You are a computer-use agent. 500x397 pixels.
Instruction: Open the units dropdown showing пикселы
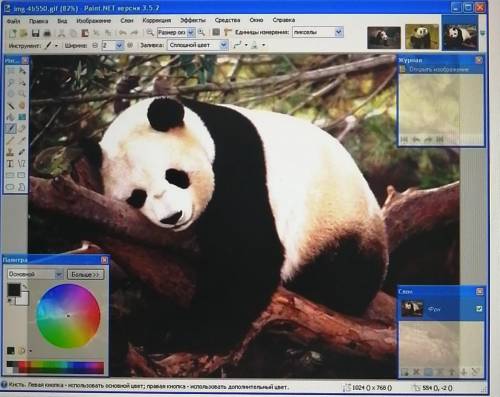click(318, 32)
